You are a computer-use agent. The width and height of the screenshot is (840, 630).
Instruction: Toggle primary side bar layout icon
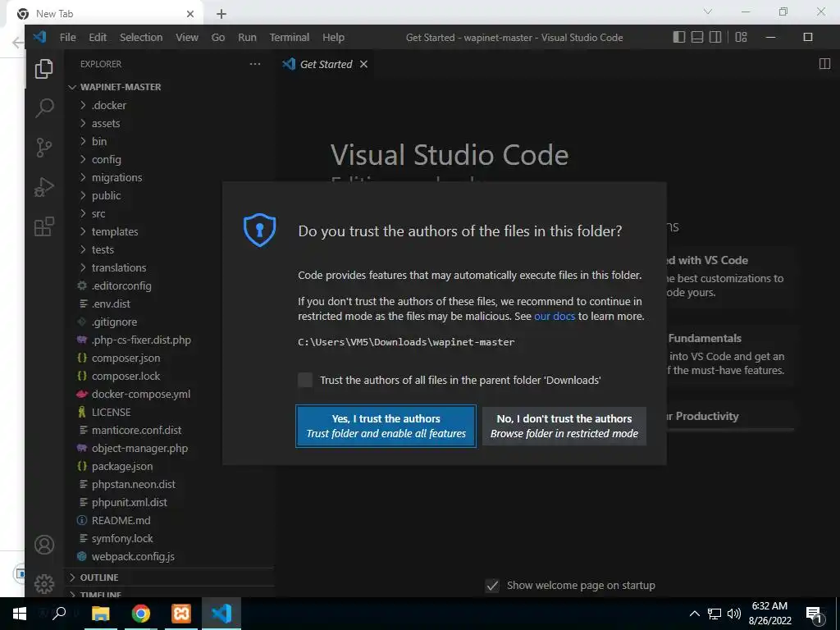[x=678, y=37]
